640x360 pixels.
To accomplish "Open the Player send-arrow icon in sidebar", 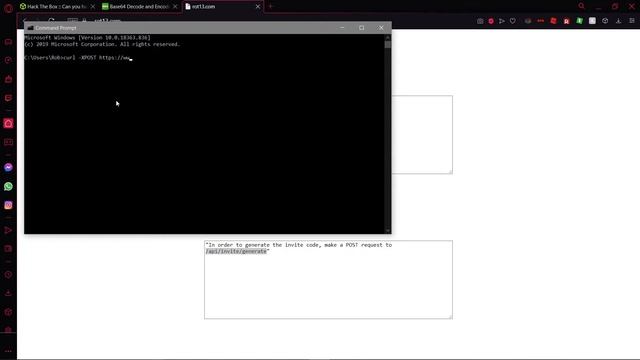I will (x=8, y=230).
